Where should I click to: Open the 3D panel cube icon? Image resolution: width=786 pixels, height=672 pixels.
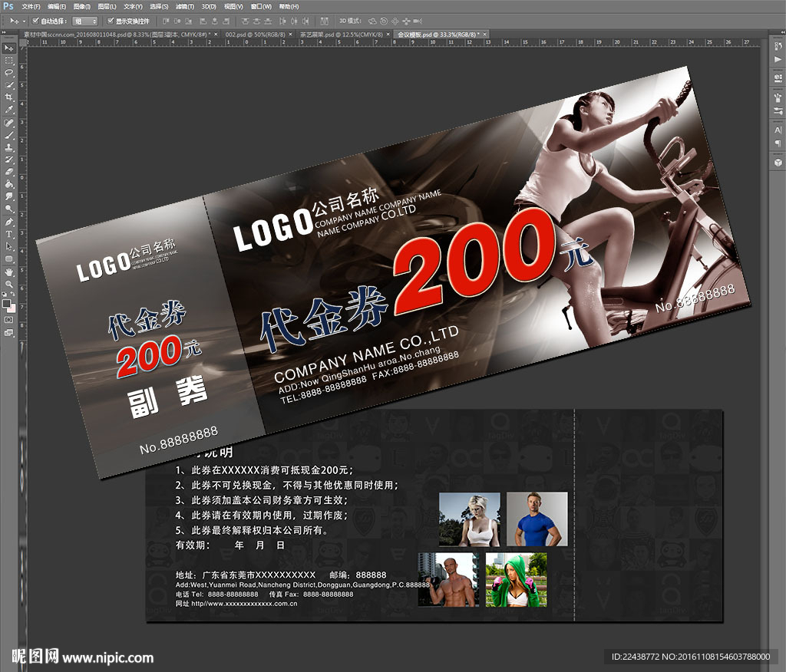pos(778,163)
